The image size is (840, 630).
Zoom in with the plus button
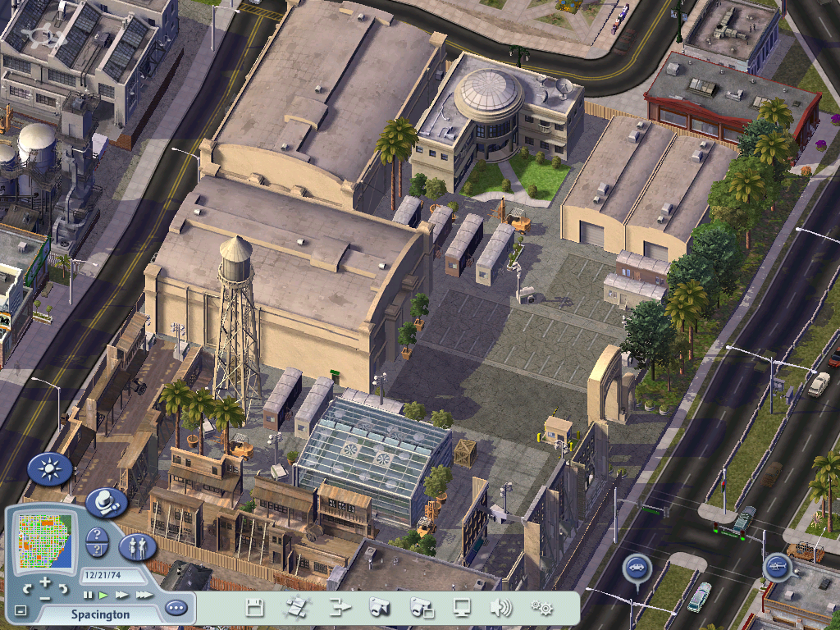(x=45, y=582)
